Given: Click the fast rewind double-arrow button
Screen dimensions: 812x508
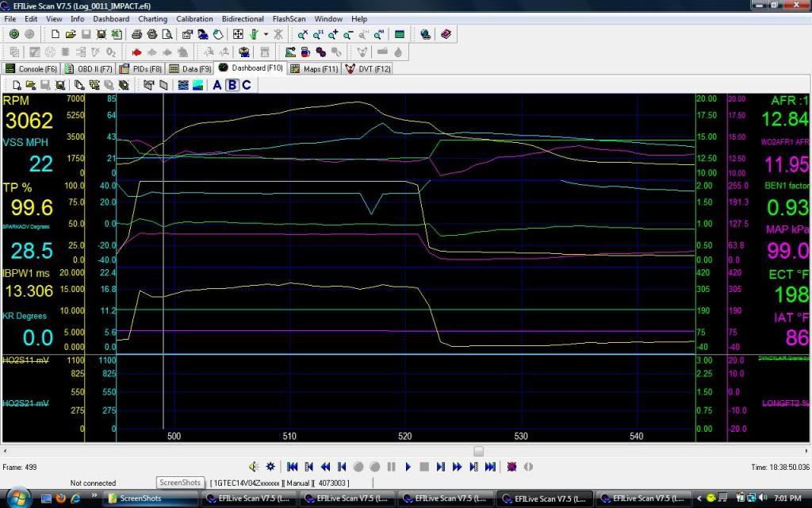Looking at the screenshot, I should tap(325, 467).
